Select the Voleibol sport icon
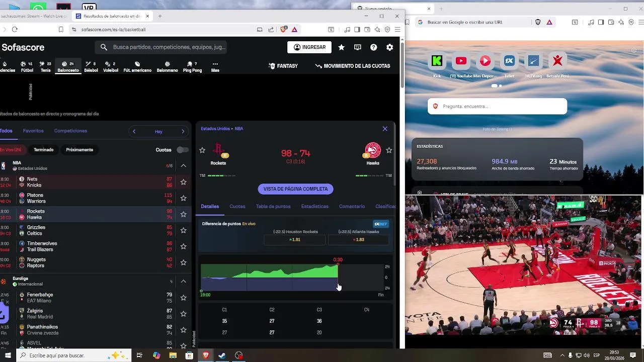Image resolution: width=644 pixels, height=362 pixels. point(111,67)
